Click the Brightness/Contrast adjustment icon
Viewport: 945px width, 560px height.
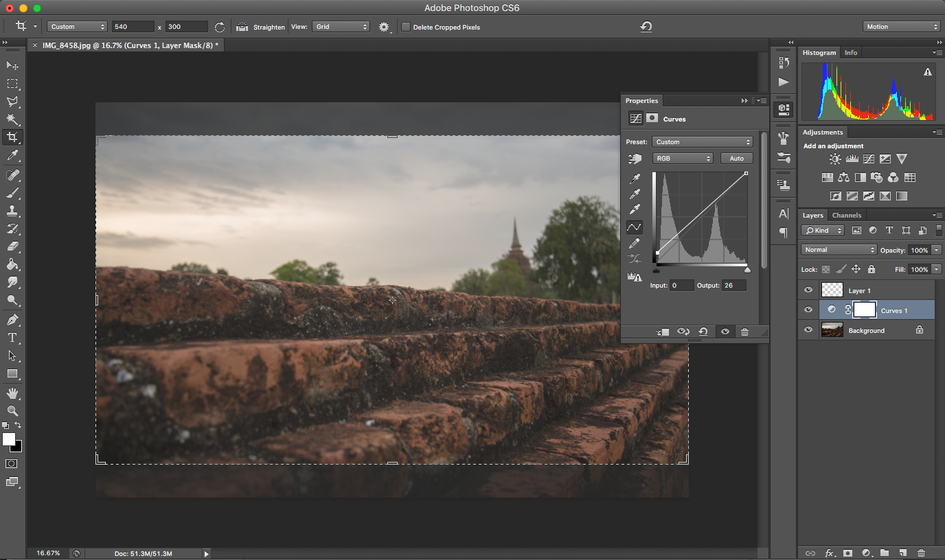tap(835, 159)
